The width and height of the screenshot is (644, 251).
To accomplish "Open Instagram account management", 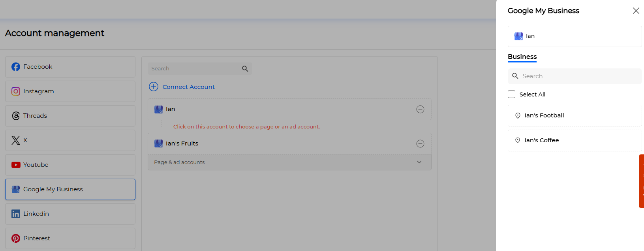I will (70, 91).
